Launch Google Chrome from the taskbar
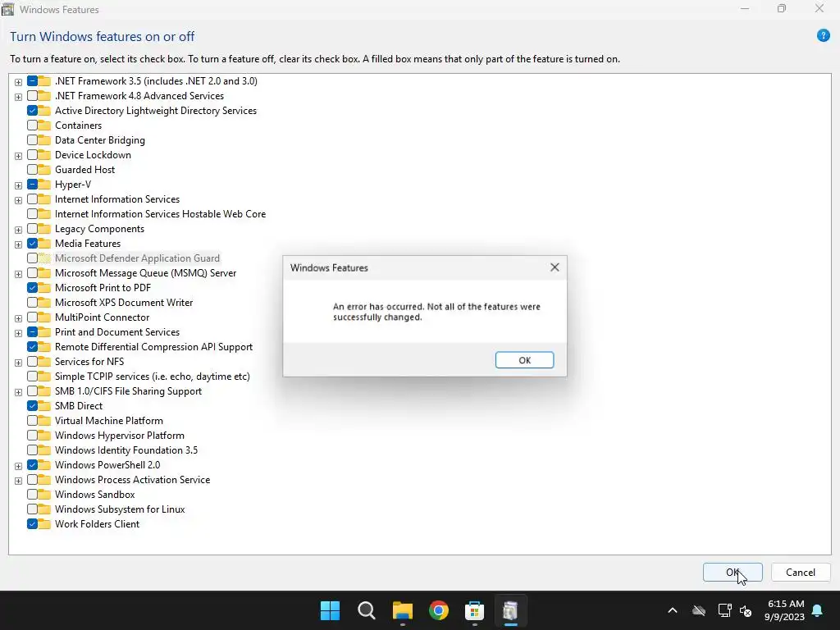This screenshot has height=630, width=840. tap(438, 610)
